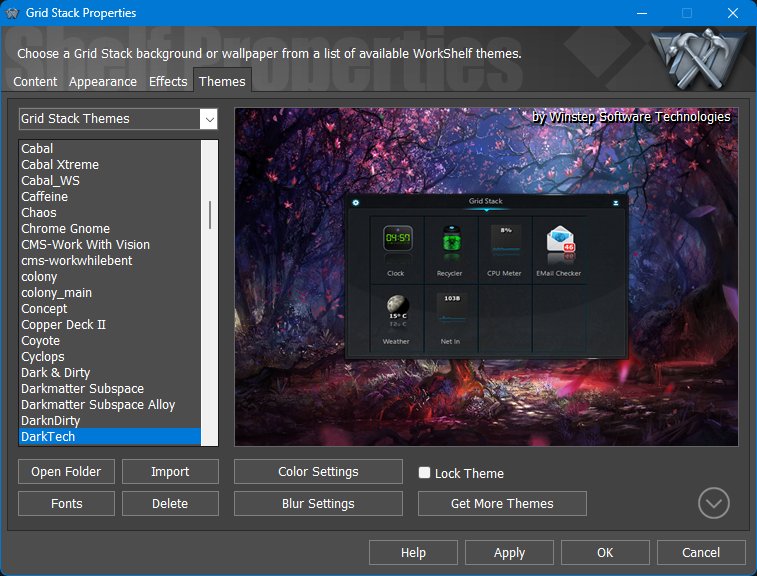The width and height of the screenshot is (757, 576).
Task: Open Color Settings
Action: [x=318, y=471]
